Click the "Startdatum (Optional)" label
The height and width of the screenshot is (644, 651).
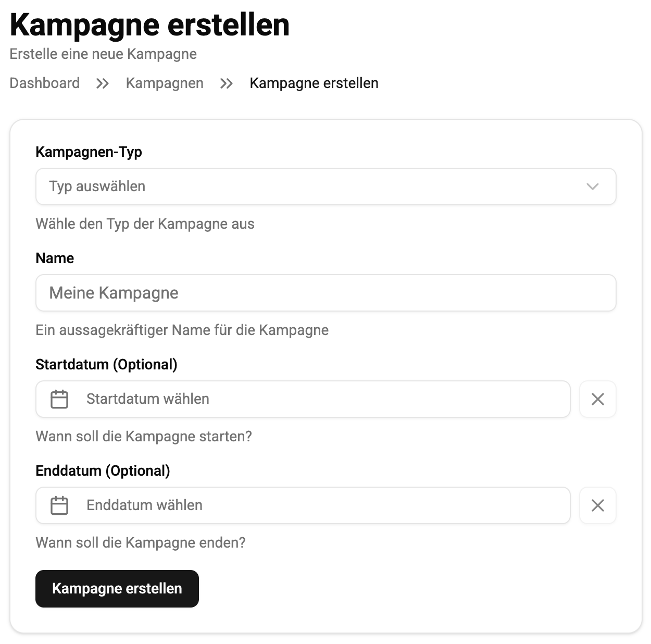pyautogui.click(x=106, y=365)
